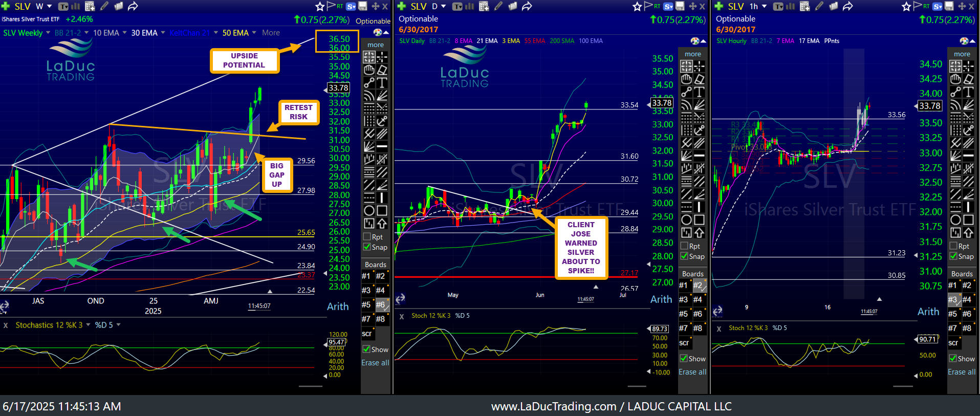This screenshot has width=980, height=416.
Task: Toggle Snap checkbox in hourly chart toolbar
Action: (x=953, y=256)
